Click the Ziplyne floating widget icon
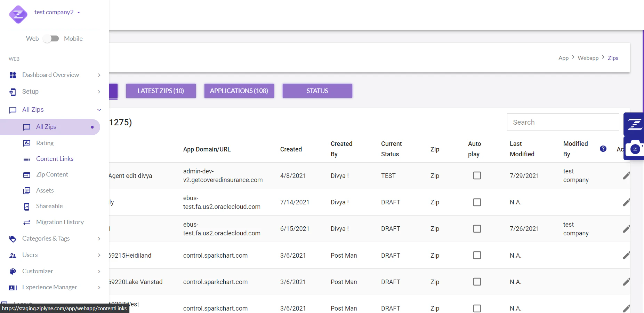The width and height of the screenshot is (644, 313). 635,124
